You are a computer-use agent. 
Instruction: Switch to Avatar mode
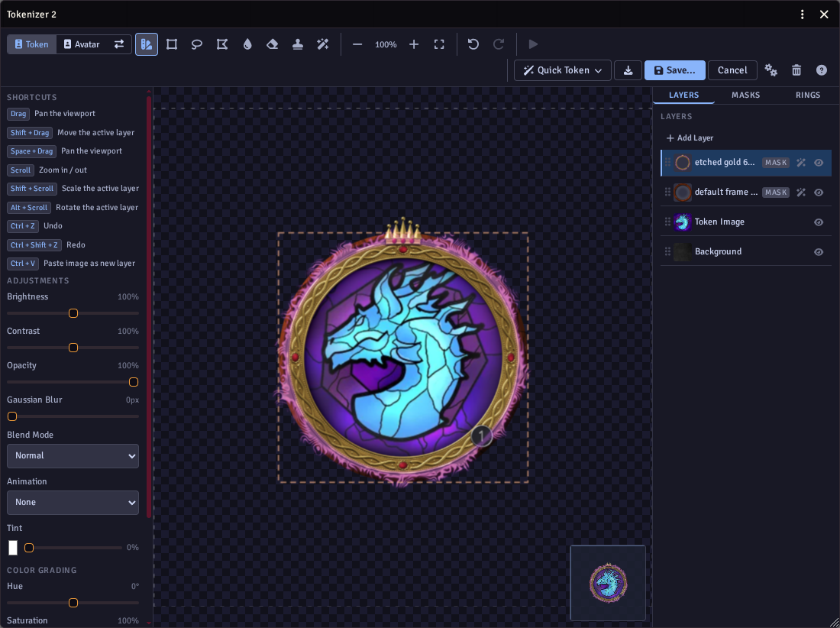coord(82,44)
